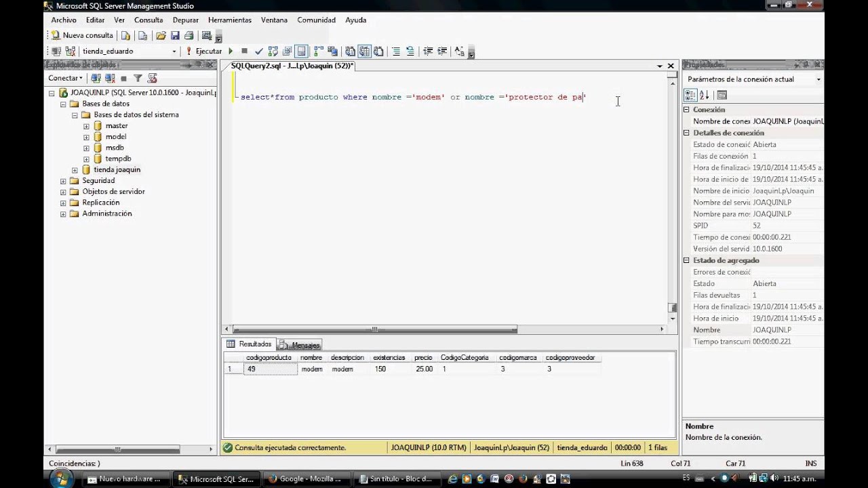Parse the query with the blue checkmark icon
The height and width of the screenshot is (488, 868).
(x=258, y=51)
